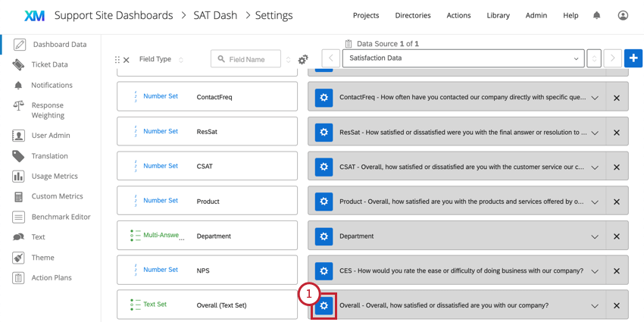The height and width of the screenshot is (322, 644).
Task: Open the Admin menu
Action: (x=536, y=16)
